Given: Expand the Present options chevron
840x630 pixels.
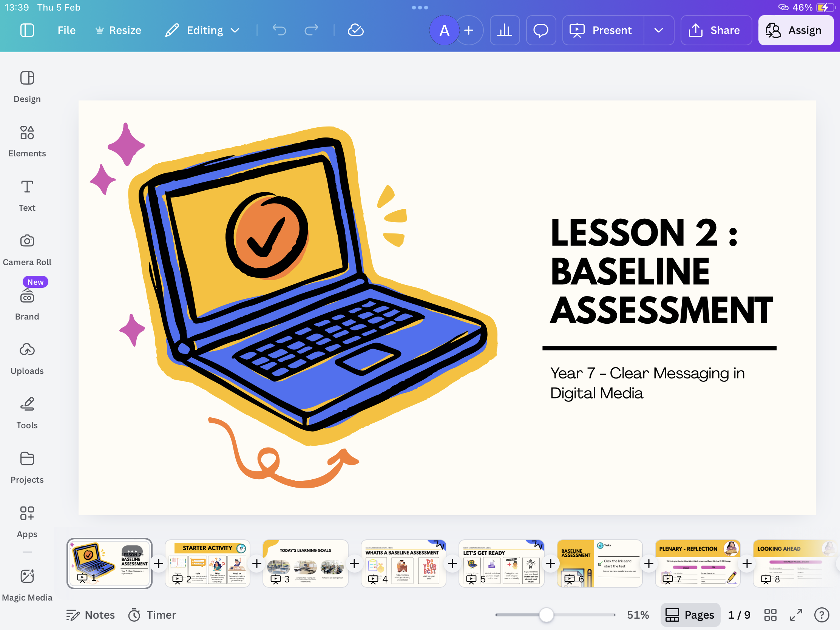Looking at the screenshot, I should pyautogui.click(x=658, y=30).
